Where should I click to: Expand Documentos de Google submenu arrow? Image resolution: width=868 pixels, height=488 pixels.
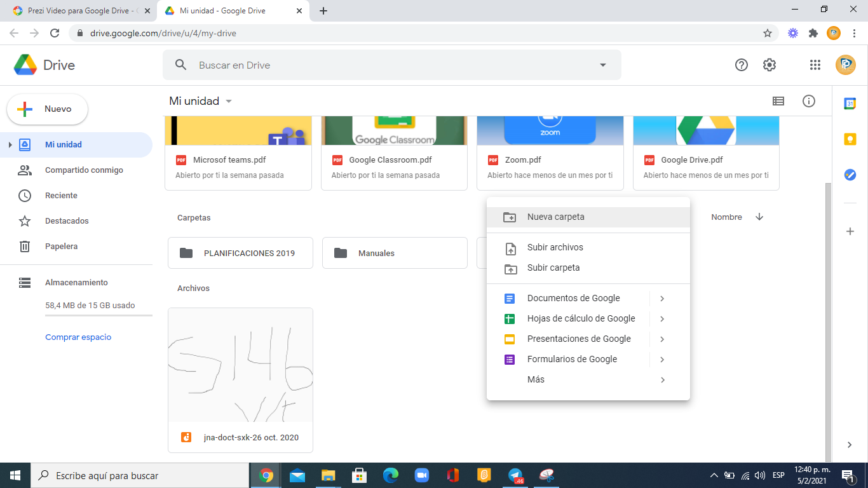click(662, 298)
